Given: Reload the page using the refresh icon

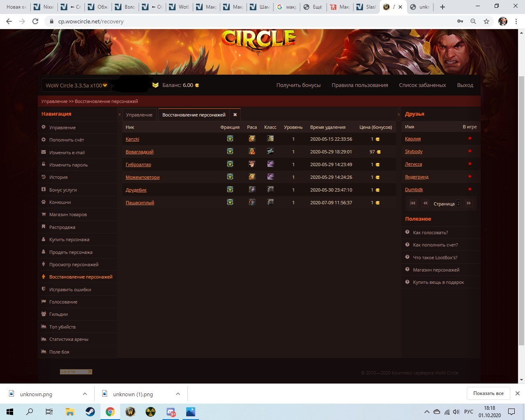Looking at the screenshot, I should point(35,21).
